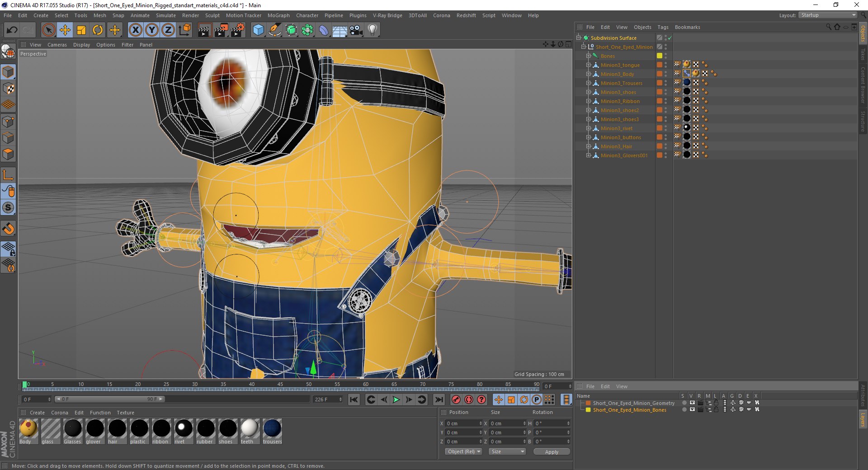The height and width of the screenshot is (470, 868).
Task: Toggle X-axis lock
Action: click(135, 30)
